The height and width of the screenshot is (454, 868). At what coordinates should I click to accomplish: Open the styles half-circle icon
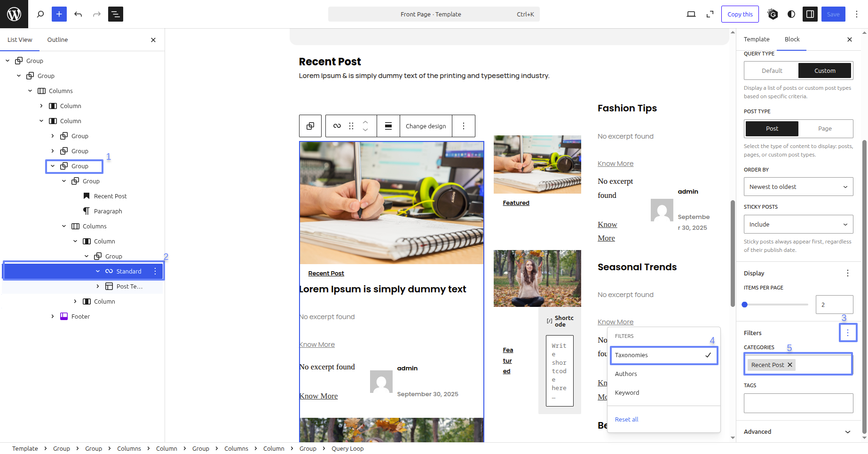(791, 14)
